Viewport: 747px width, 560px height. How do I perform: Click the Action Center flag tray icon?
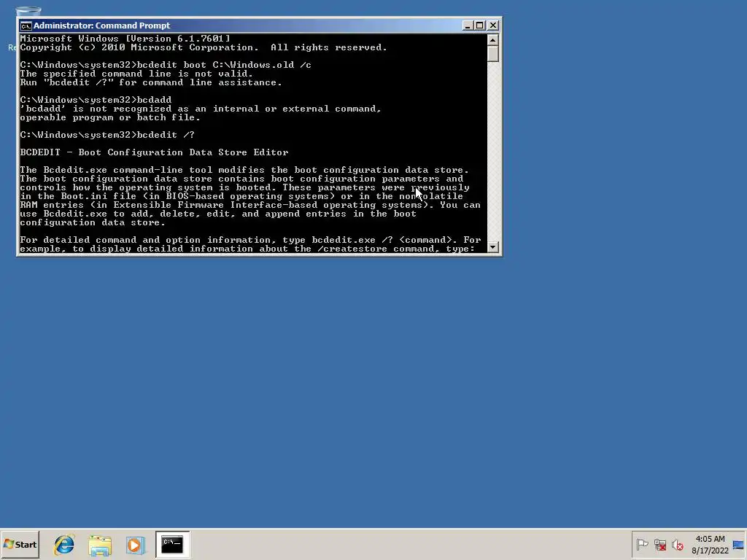point(642,544)
